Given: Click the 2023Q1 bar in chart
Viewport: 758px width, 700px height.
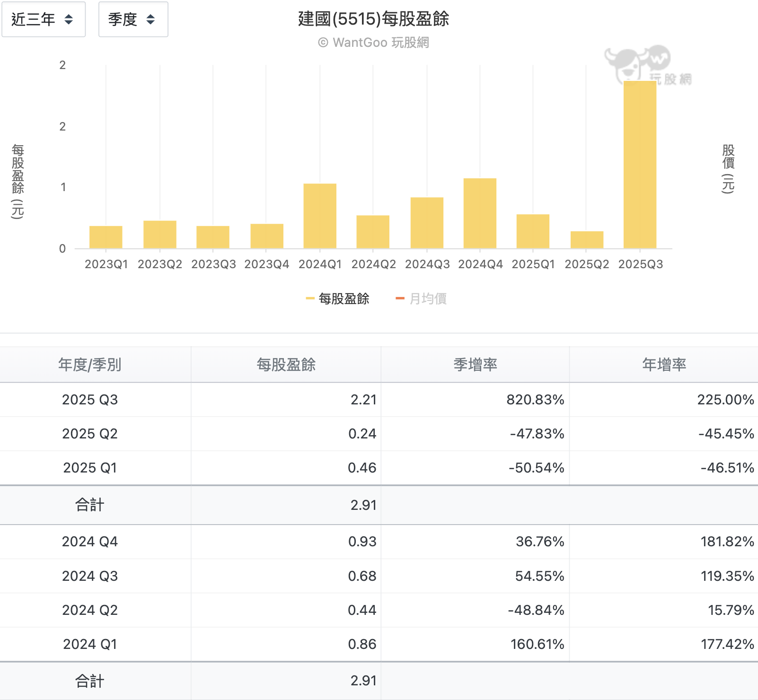Looking at the screenshot, I should click(x=106, y=237).
